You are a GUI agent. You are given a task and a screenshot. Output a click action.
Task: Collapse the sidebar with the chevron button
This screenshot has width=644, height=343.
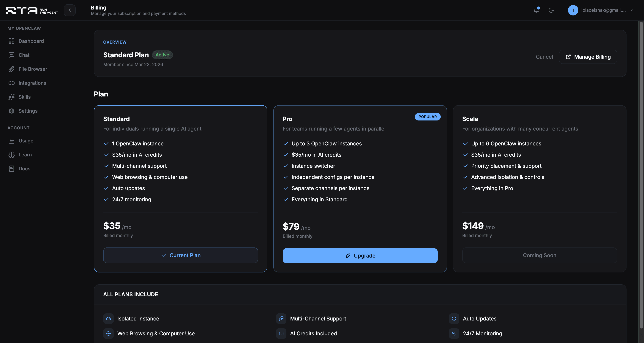click(x=70, y=10)
